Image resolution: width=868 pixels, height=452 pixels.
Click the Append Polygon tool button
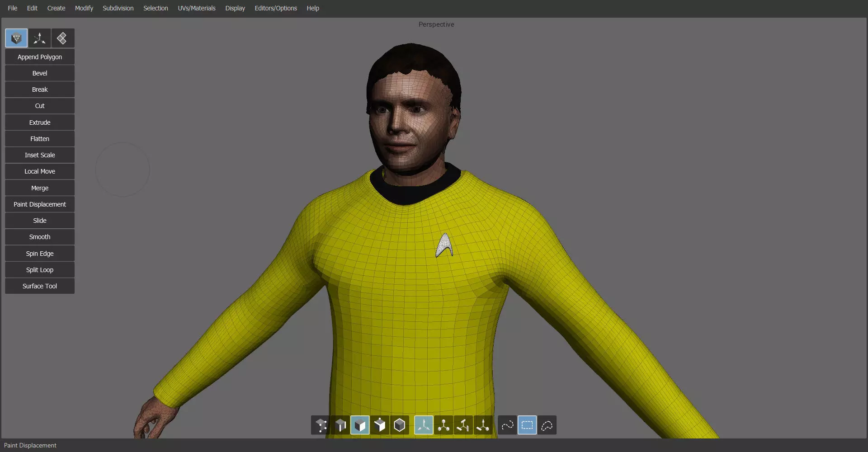click(x=40, y=57)
